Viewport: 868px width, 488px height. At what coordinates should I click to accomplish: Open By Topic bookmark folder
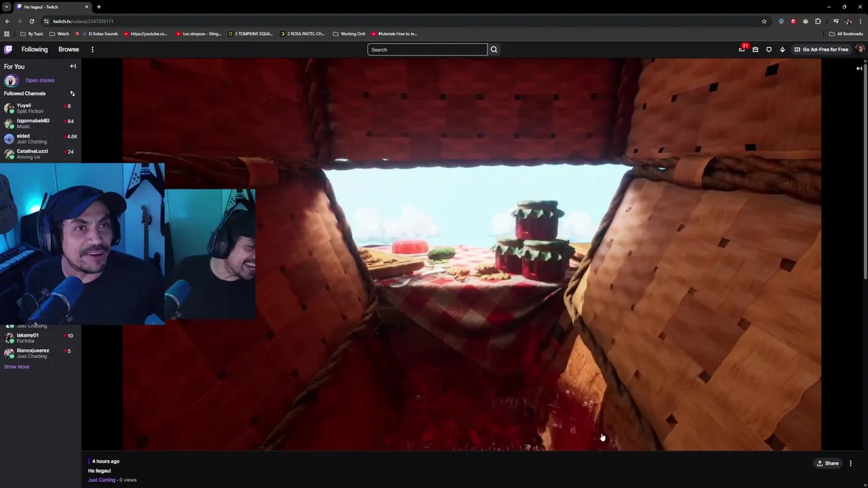(x=31, y=34)
